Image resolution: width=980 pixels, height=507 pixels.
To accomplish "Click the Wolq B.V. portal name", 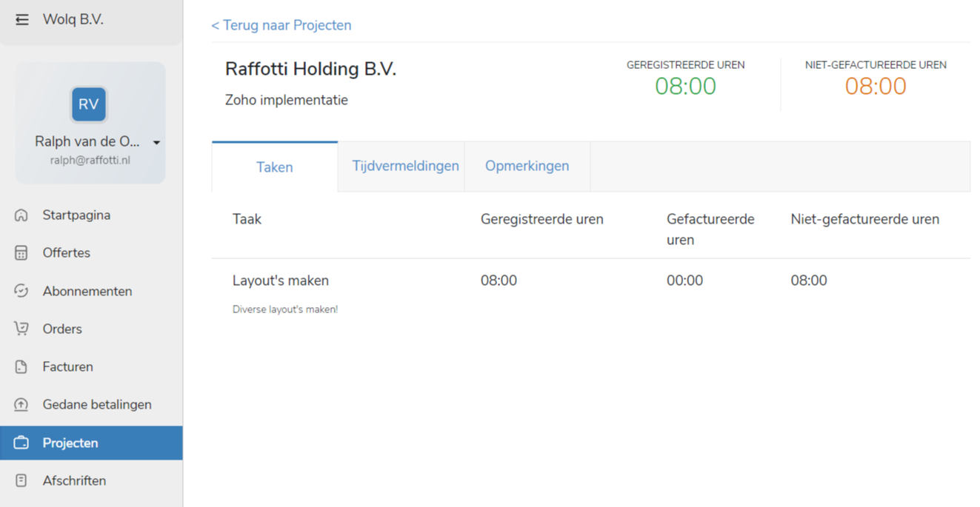I will [x=73, y=20].
